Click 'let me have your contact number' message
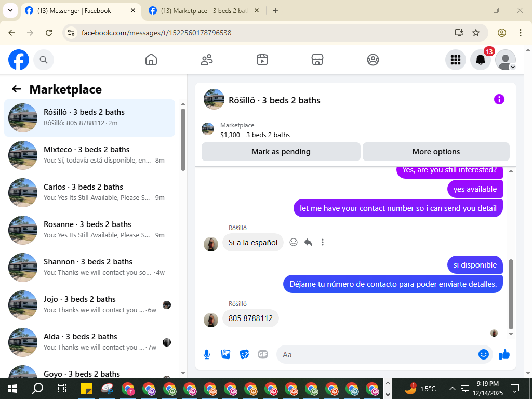Image resolution: width=532 pixels, height=399 pixels. (x=398, y=208)
